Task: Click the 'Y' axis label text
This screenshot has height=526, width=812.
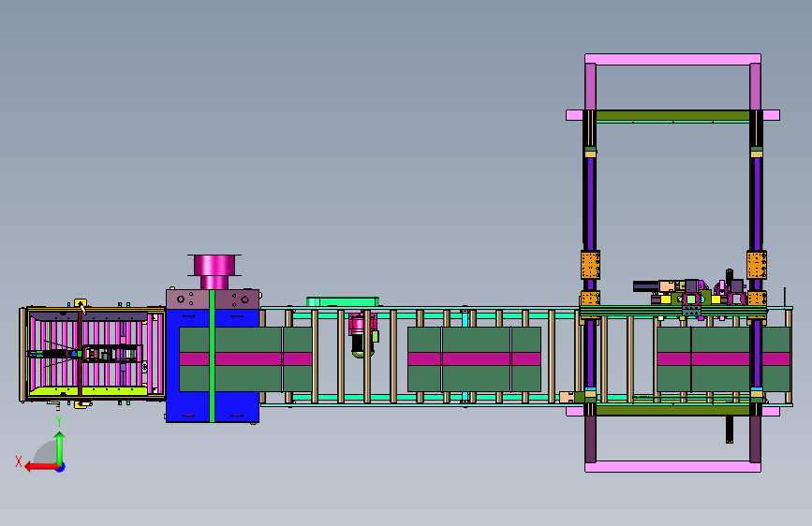Action: click(x=59, y=421)
